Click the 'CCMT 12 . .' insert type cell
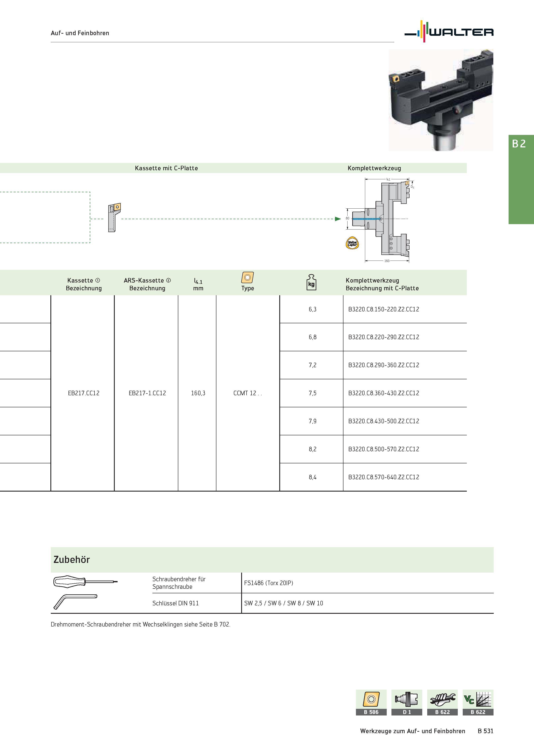The height and width of the screenshot is (756, 534). (x=247, y=393)
